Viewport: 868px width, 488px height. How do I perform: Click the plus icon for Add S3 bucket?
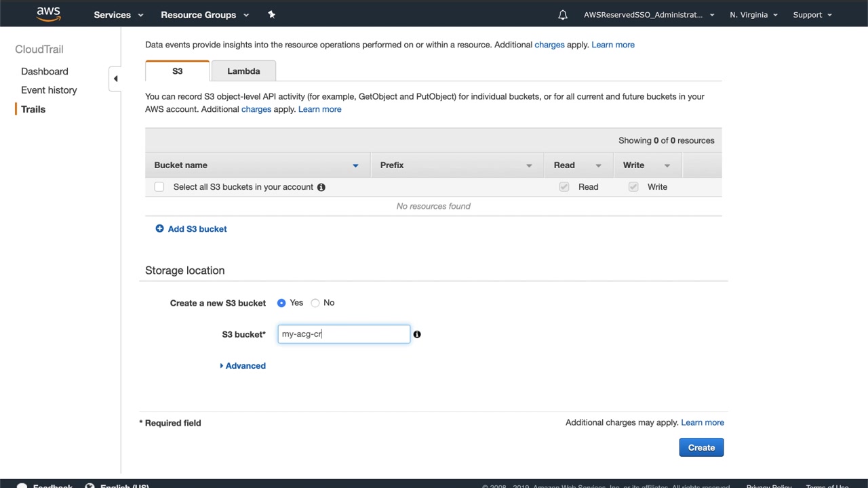[x=159, y=229]
